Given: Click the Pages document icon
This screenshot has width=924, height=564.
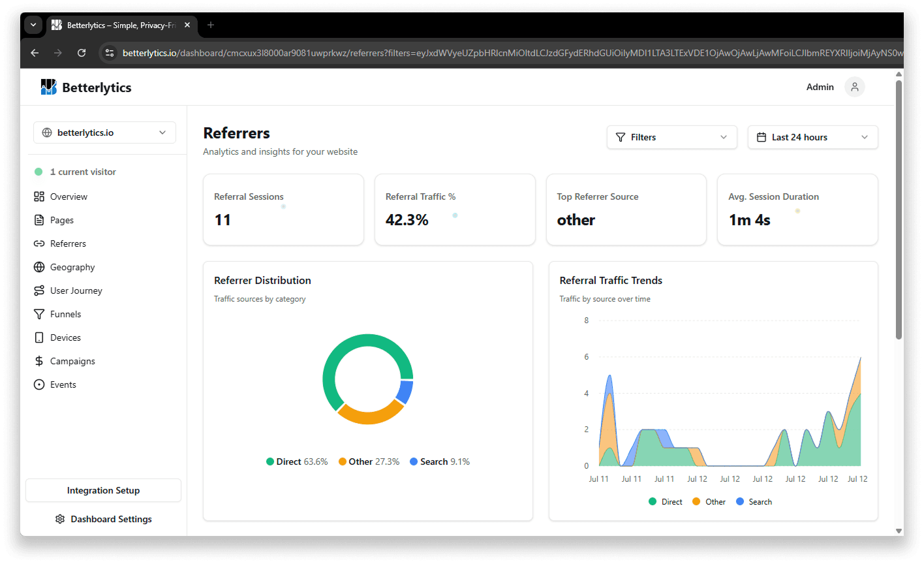Looking at the screenshot, I should click(x=39, y=220).
